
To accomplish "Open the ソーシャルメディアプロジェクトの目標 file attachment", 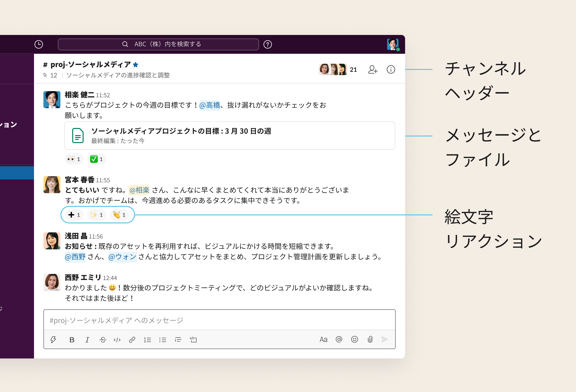I will [229, 135].
